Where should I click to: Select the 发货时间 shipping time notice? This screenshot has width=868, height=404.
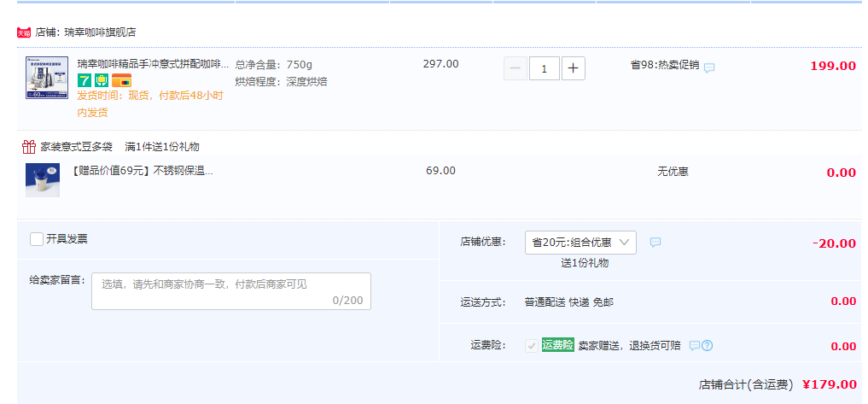pyautogui.click(x=150, y=104)
